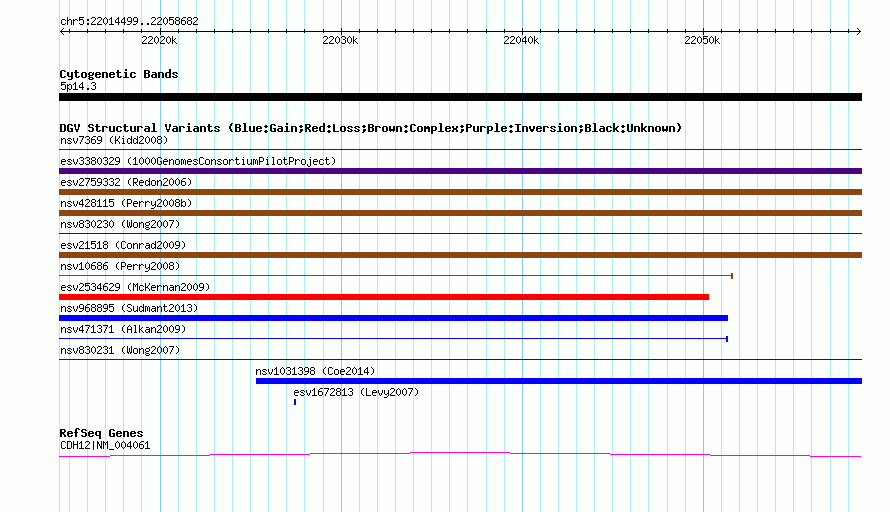Select the 5p14.3 band label
The width and height of the screenshot is (890, 512).
pos(78,86)
